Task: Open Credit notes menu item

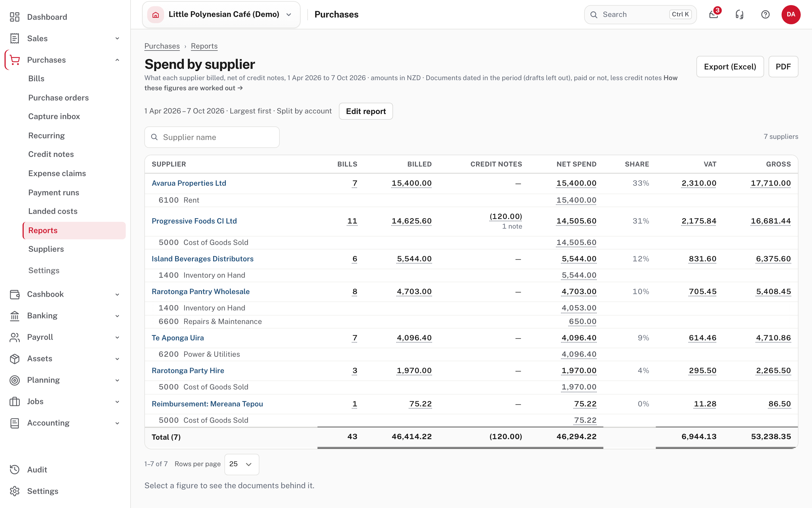Action: (x=51, y=154)
